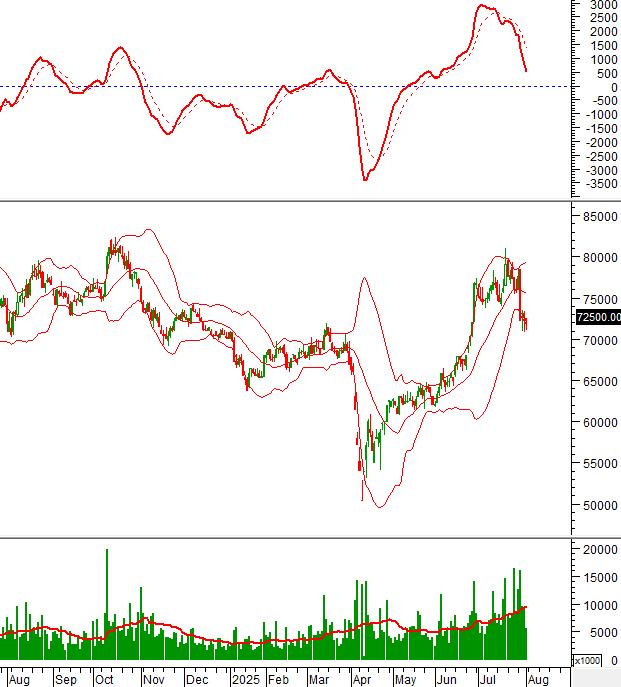The image size is (621, 687).
Task: Click the -500 indicator axis label
Action: coord(604,101)
